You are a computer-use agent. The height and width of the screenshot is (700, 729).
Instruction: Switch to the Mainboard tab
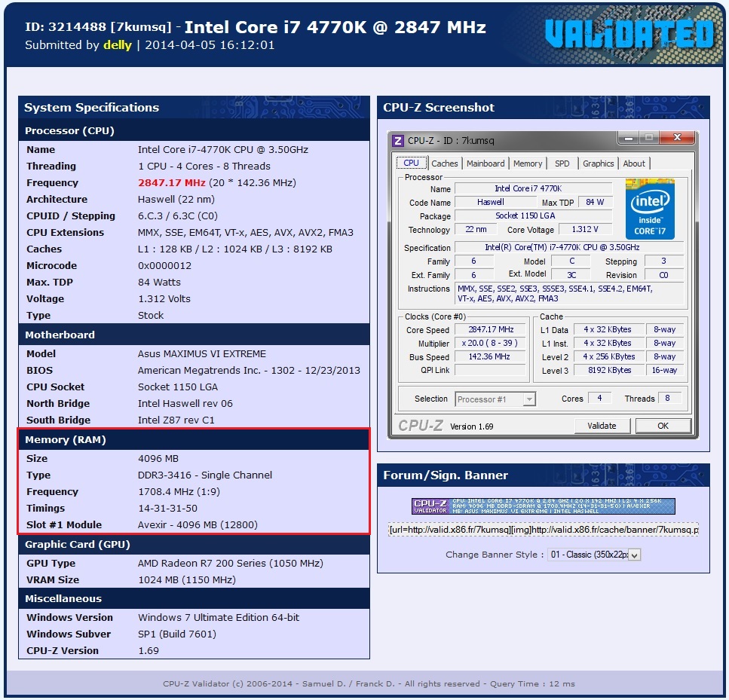[485, 164]
